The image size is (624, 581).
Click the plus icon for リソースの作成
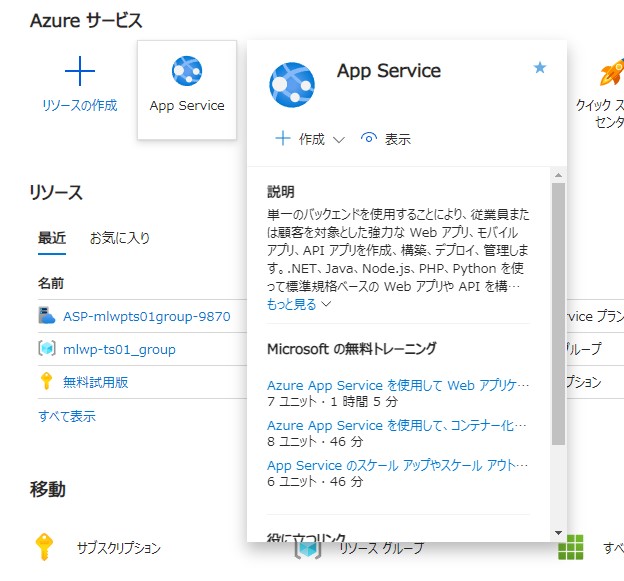click(x=80, y=71)
